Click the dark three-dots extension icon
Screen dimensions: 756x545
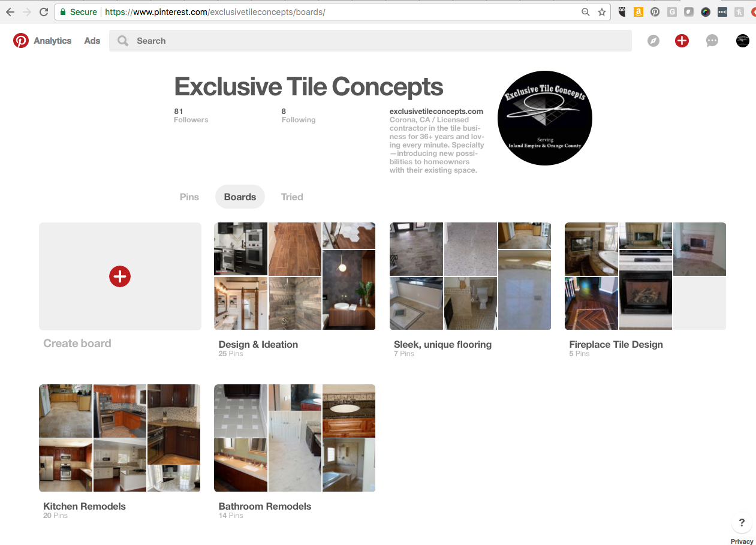tap(722, 12)
